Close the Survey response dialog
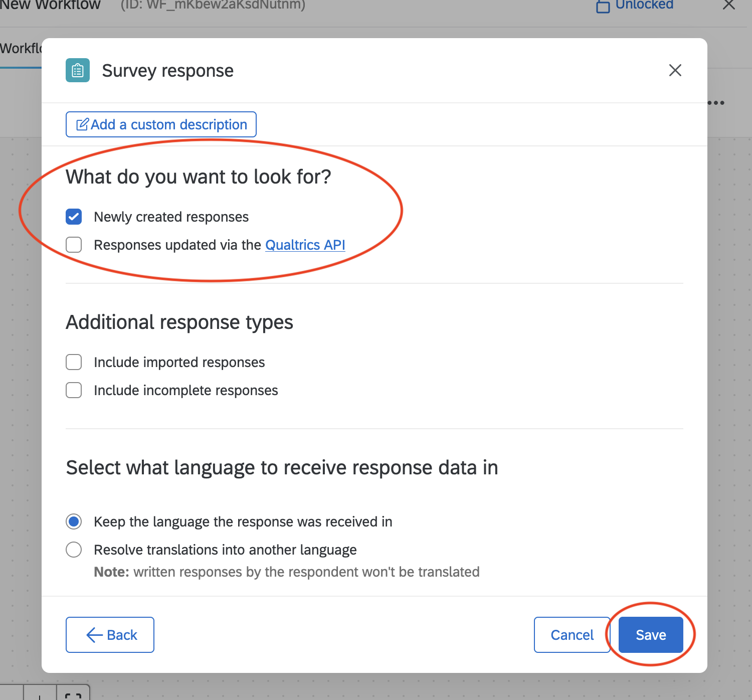The image size is (752, 700). [x=675, y=70]
